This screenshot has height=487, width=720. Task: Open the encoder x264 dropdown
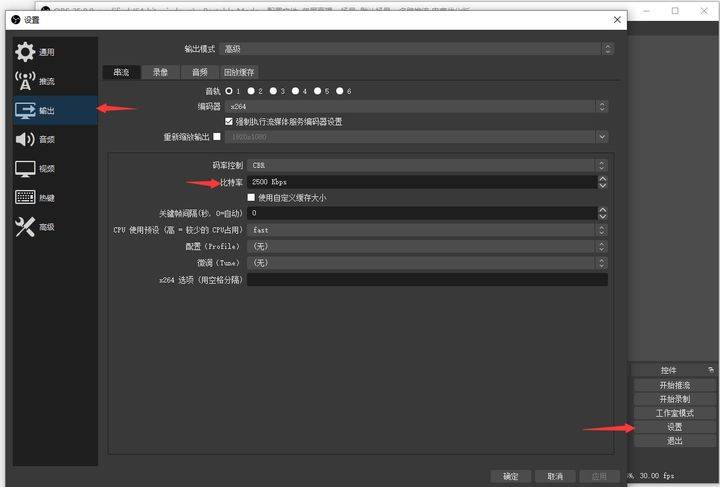point(416,106)
